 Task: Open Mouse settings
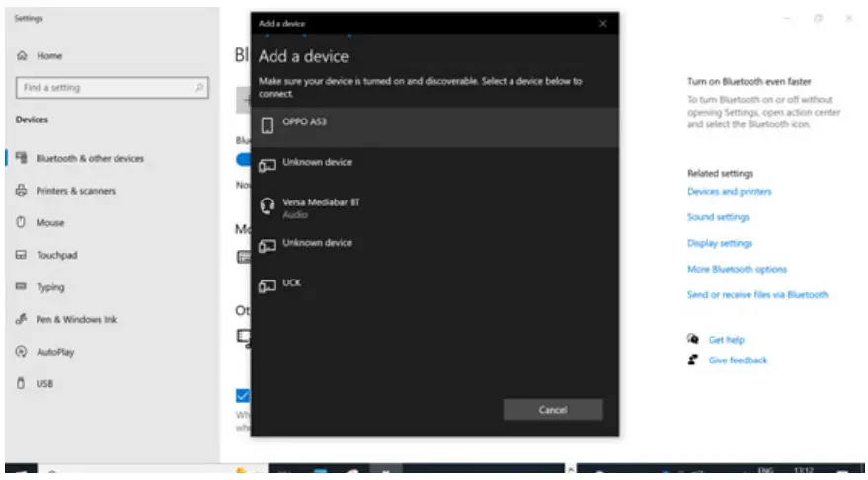[x=50, y=222]
